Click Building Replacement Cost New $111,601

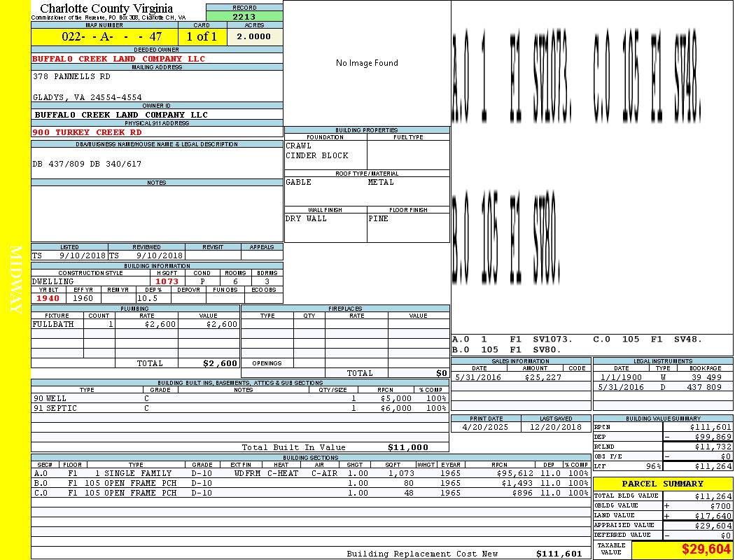[559, 554]
